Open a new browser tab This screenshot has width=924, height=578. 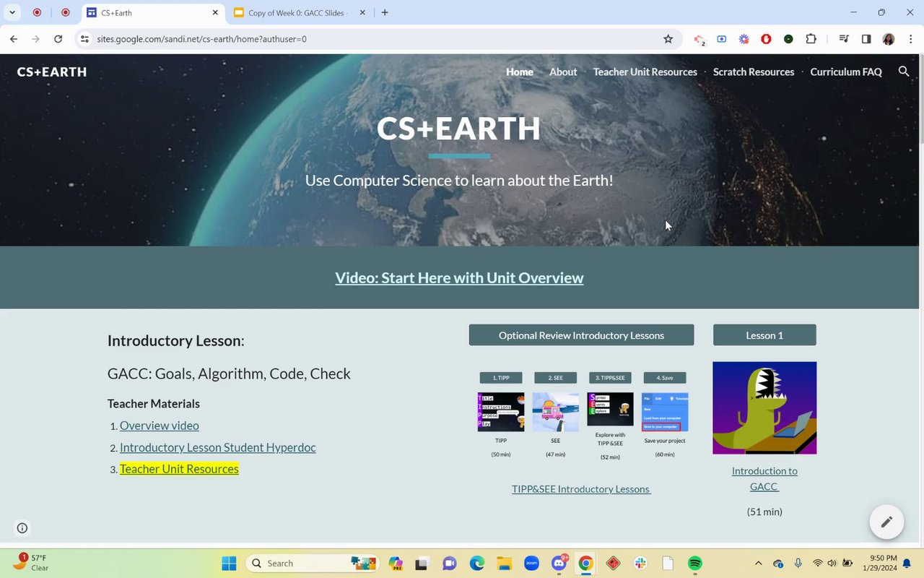click(x=385, y=12)
